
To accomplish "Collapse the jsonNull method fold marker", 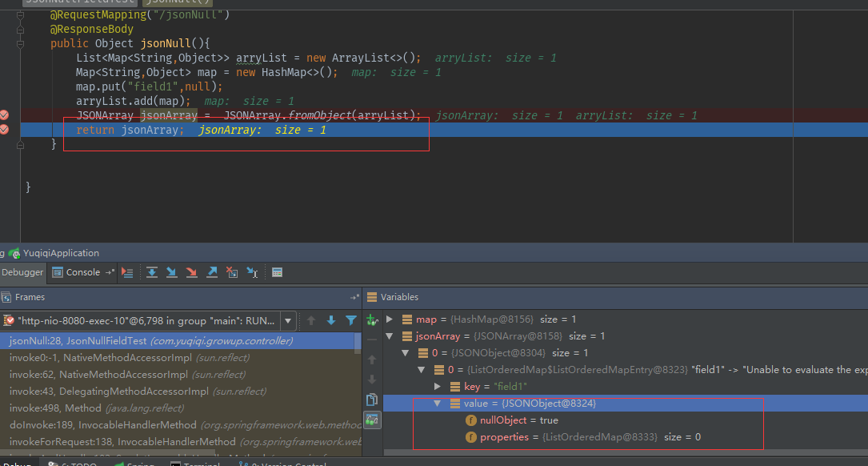I will coord(21,44).
